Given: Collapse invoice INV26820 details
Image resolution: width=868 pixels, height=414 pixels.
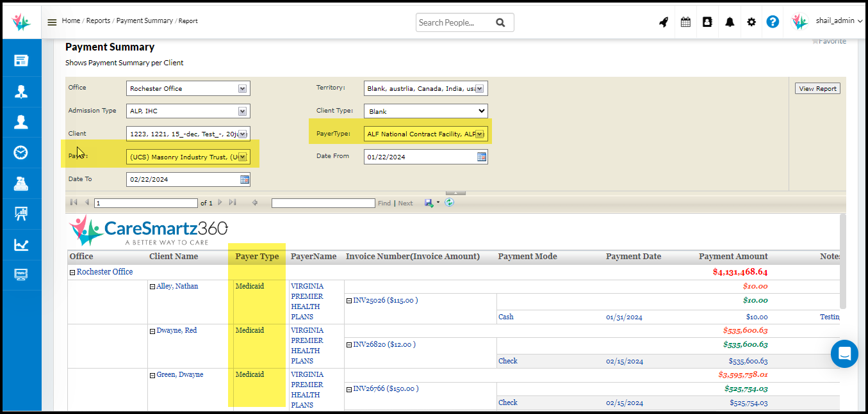Looking at the screenshot, I should pyautogui.click(x=349, y=345).
